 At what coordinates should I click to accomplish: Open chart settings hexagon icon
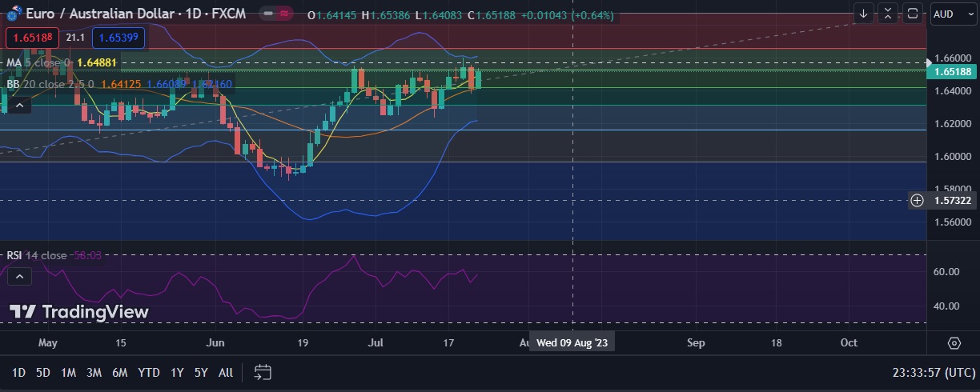tap(954, 342)
